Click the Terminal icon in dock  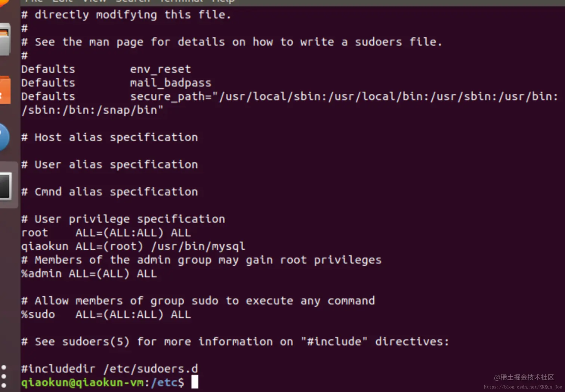coord(5,186)
